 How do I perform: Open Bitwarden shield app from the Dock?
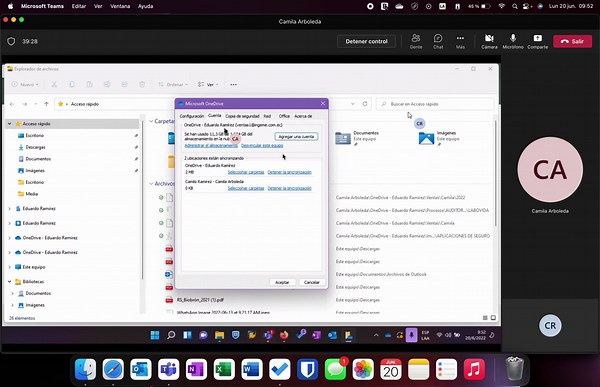click(x=307, y=369)
